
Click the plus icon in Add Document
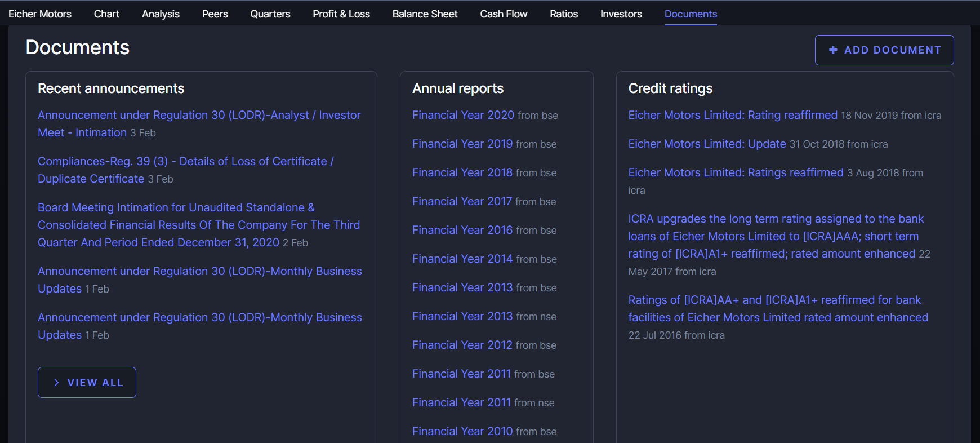point(833,50)
